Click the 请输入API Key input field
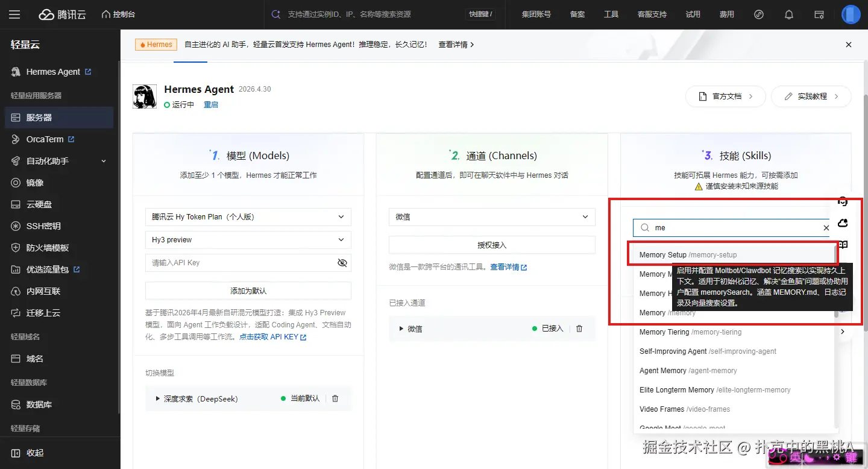This screenshot has height=469, width=868. pyautogui.click(x=241, y=263)
